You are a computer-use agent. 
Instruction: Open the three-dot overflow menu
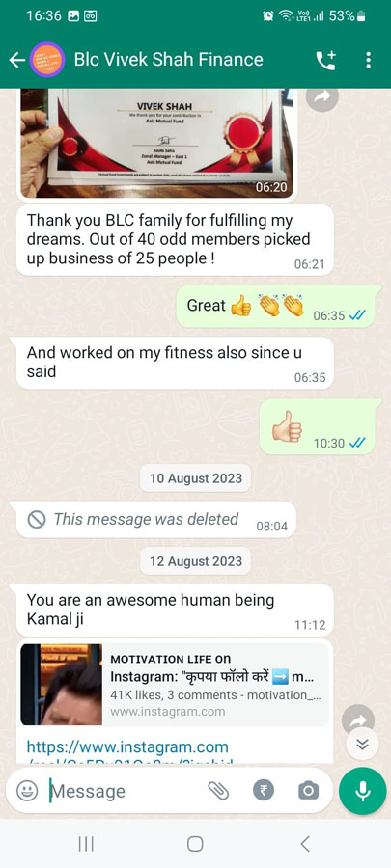368,60
